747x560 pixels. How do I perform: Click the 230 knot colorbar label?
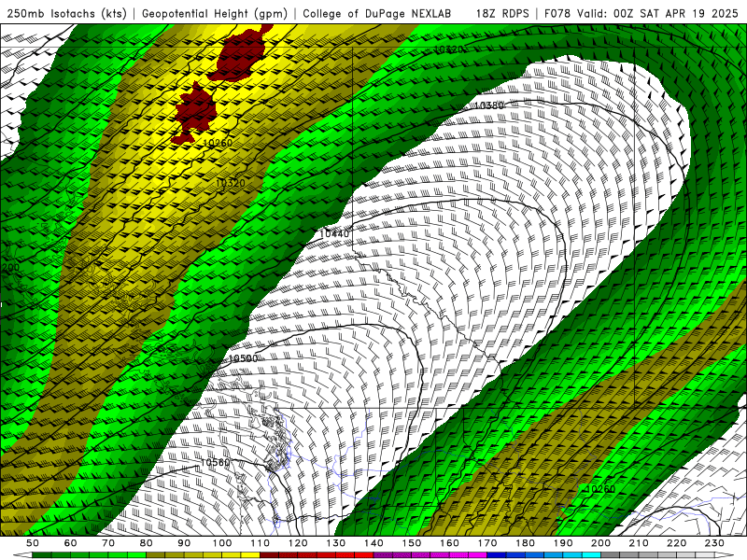click(x=714, y=543)
